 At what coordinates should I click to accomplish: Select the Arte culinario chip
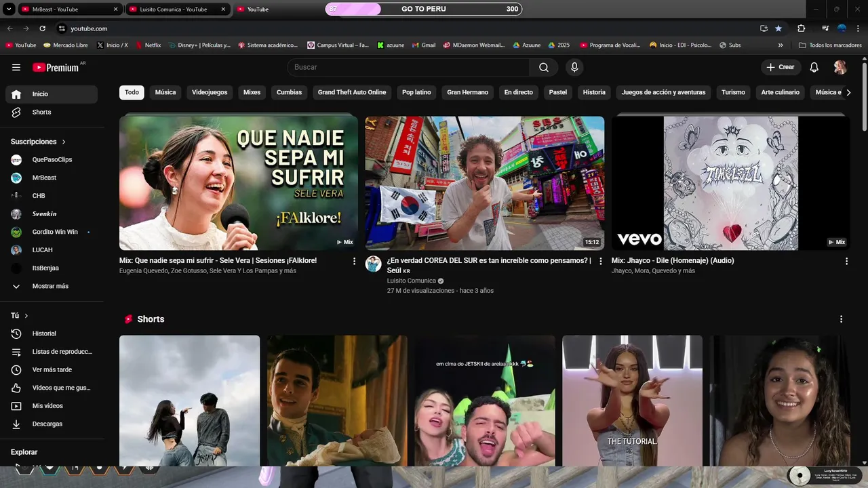780,92
